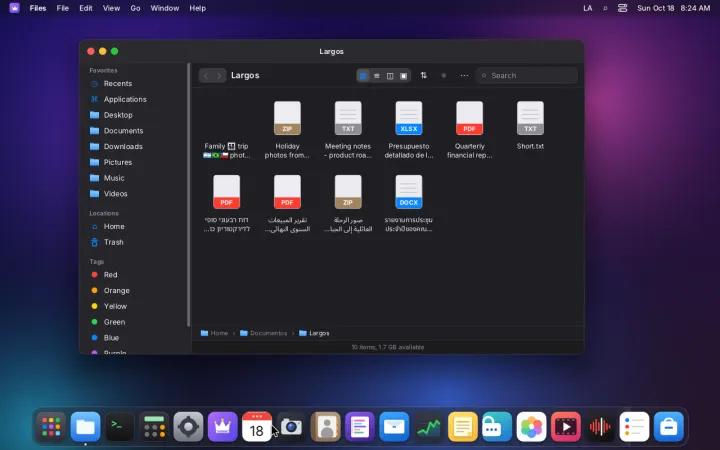This screenshot has height=450, width=720.
Task: Open the app launcher grid in dock
Action: tap(51, 427)
